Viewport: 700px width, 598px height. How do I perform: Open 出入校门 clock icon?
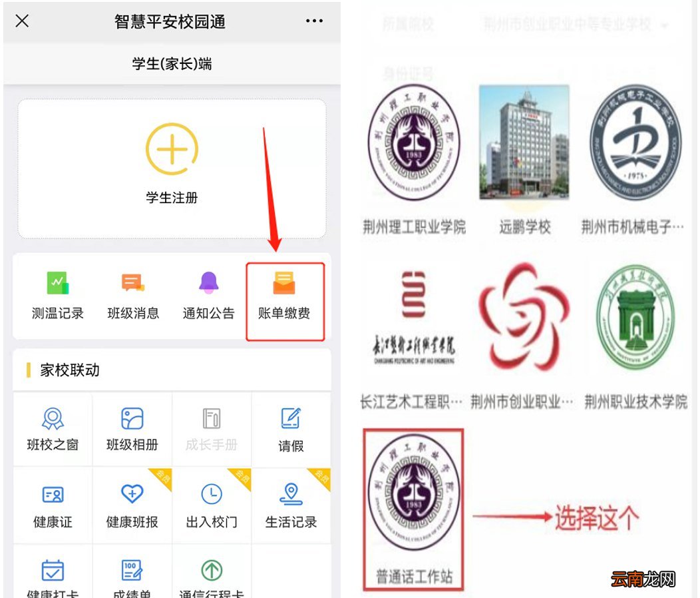coord(212,494)
